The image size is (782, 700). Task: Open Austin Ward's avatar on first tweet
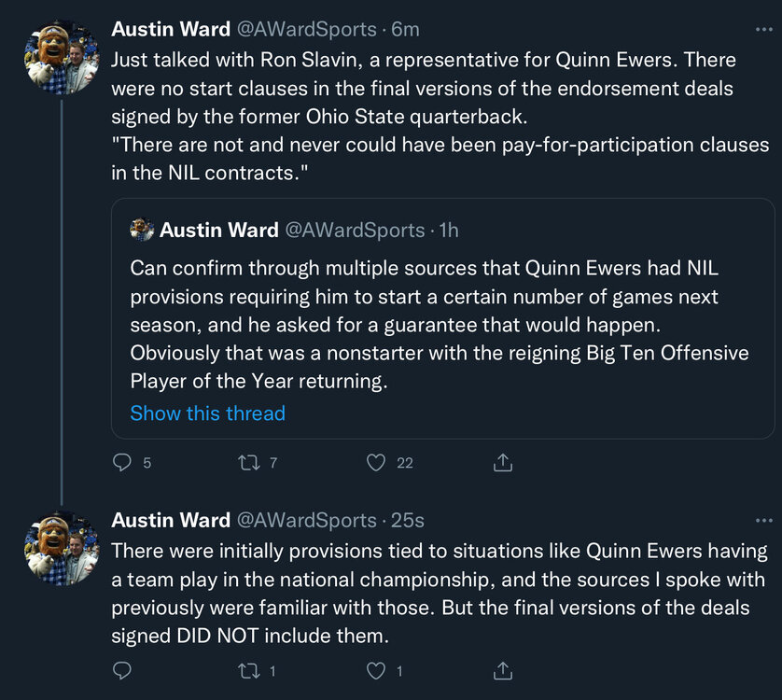[x=62, y=58]
